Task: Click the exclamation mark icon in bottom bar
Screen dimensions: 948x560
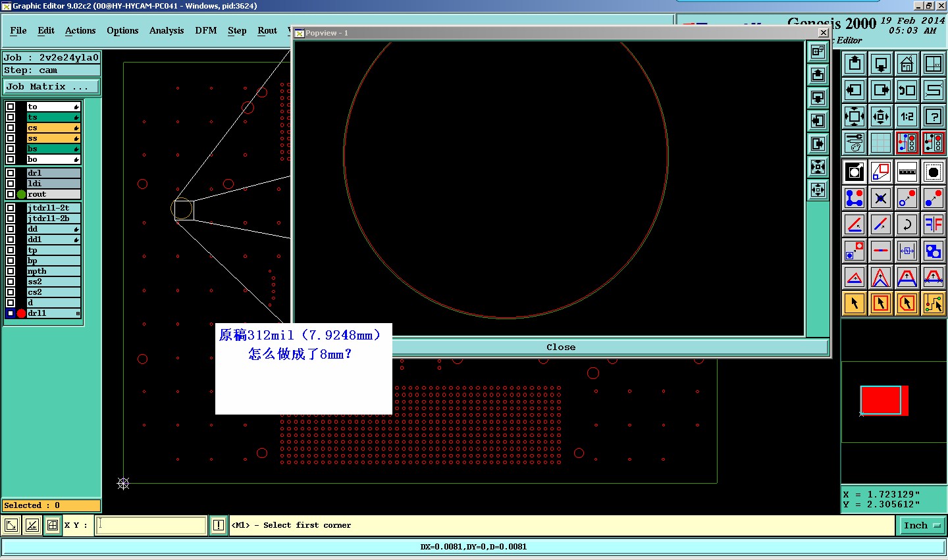Action: pos(219,525)
